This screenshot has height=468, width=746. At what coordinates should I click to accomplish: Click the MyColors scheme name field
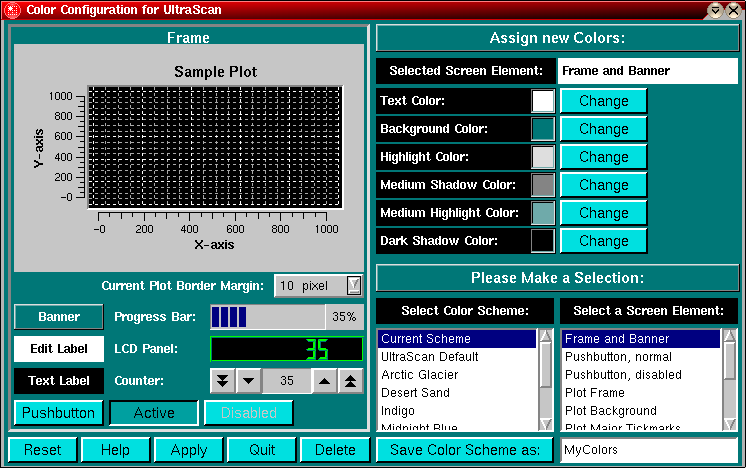coord(648,450)
